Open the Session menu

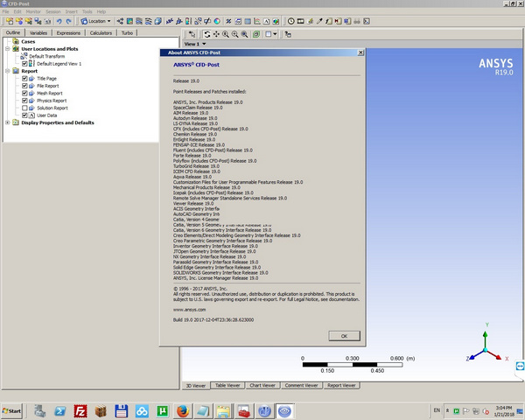point(55,10)
